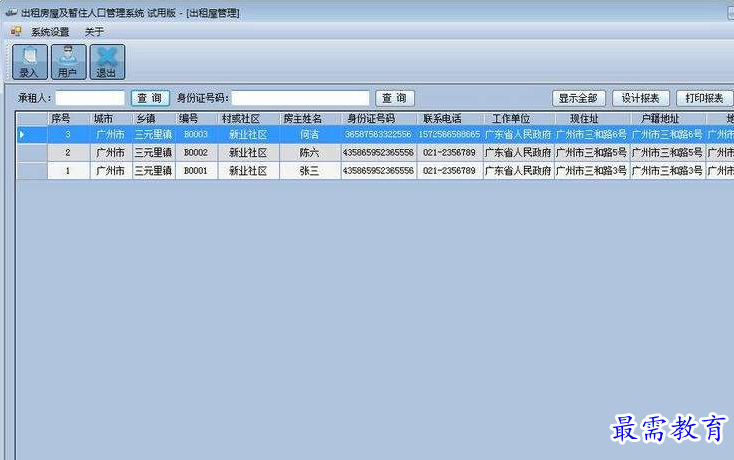Click the 退出 (exit) toolbar icon
Image resolution: width=734 pixels, height=460 pixels.
pyautogui.click(x=106, y=61)
